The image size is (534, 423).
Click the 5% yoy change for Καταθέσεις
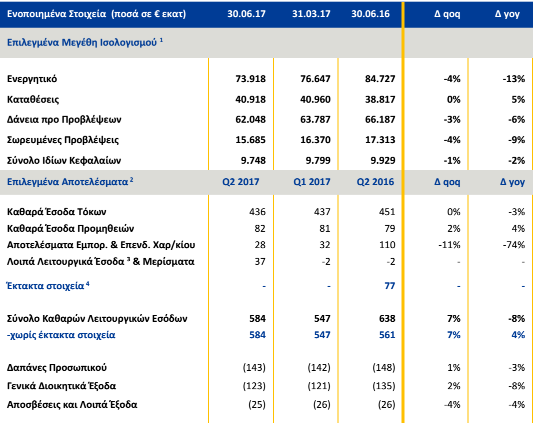[518, 99]
